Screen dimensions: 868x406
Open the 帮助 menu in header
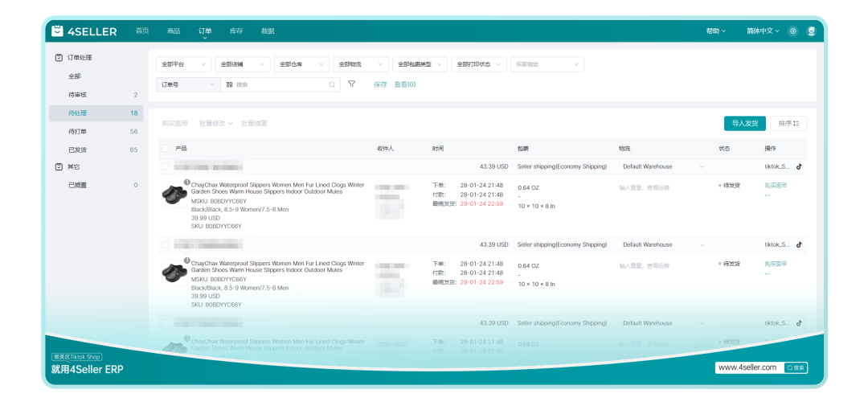click(x=716, y=31)
